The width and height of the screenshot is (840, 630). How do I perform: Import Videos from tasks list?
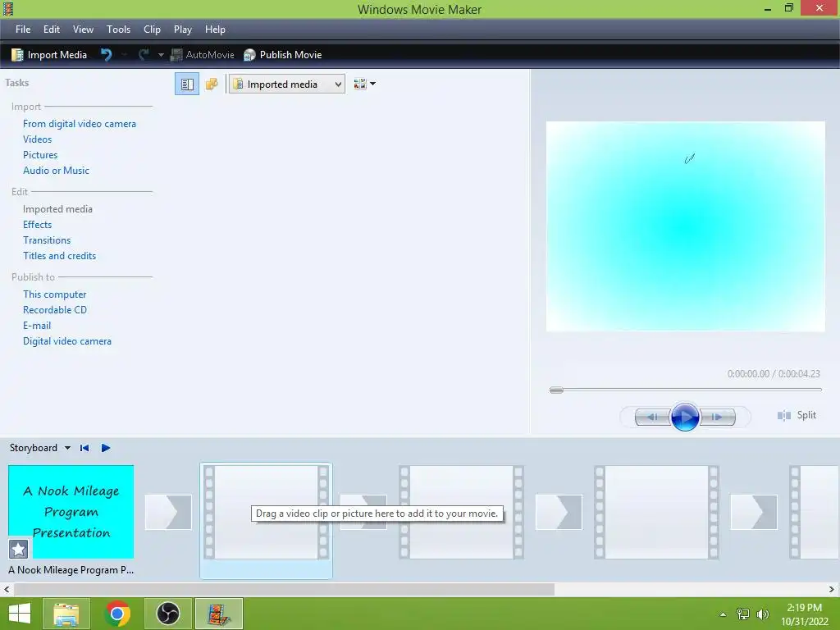pos(38,139)
